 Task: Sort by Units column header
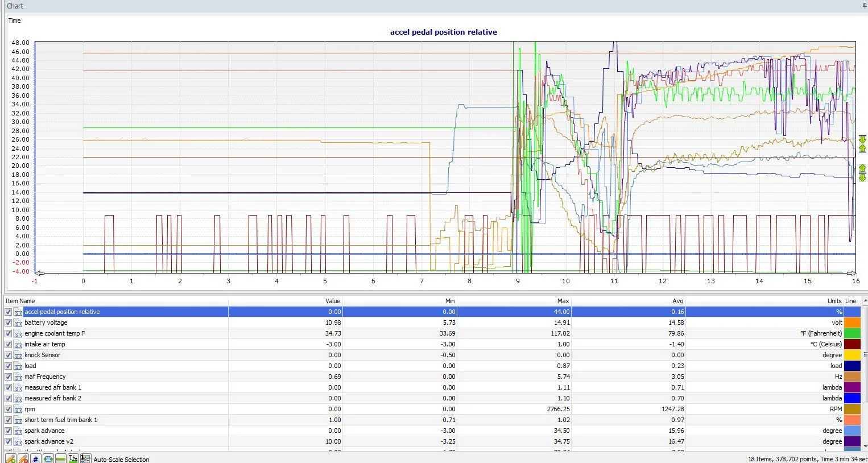click(x=764, y=301)
